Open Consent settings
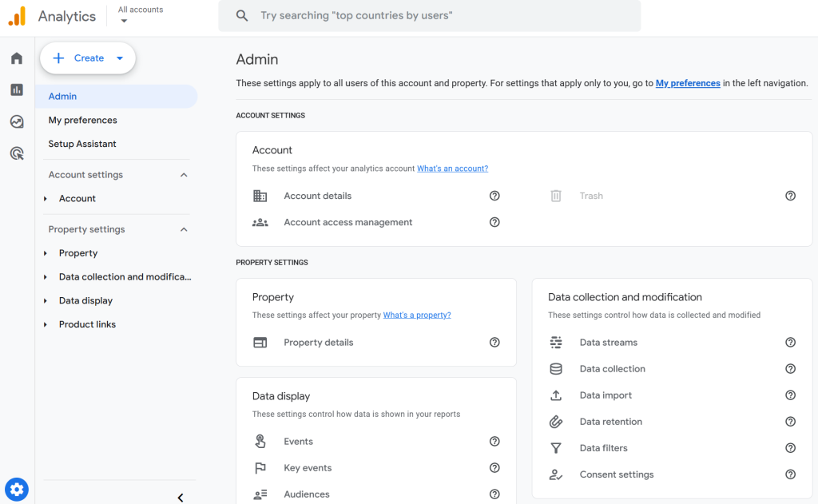Screen dimensions: 818x504 [617, 474]
